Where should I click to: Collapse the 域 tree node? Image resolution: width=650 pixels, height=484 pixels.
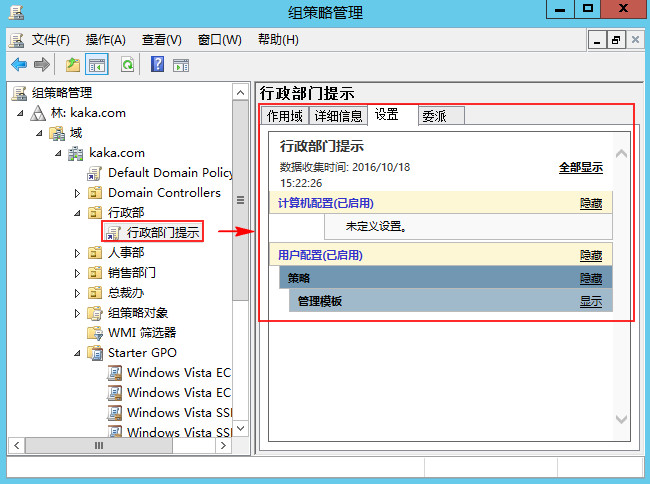[x=39, y=133]
